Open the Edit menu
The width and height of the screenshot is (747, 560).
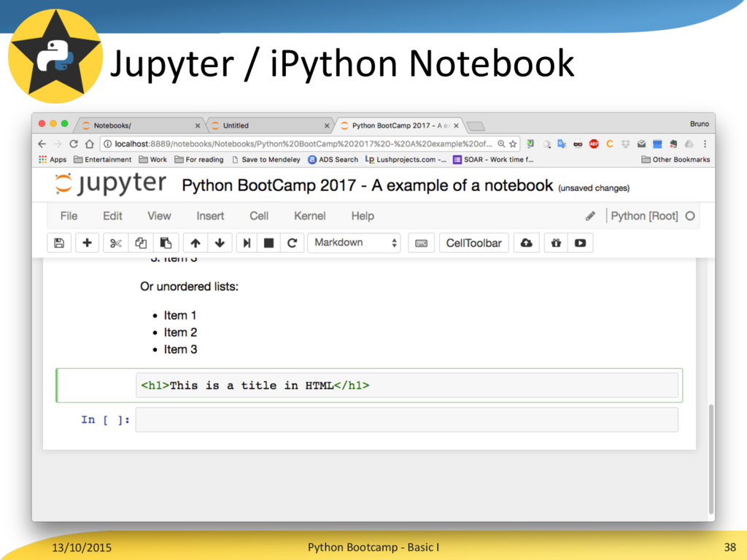pos(112,216)
